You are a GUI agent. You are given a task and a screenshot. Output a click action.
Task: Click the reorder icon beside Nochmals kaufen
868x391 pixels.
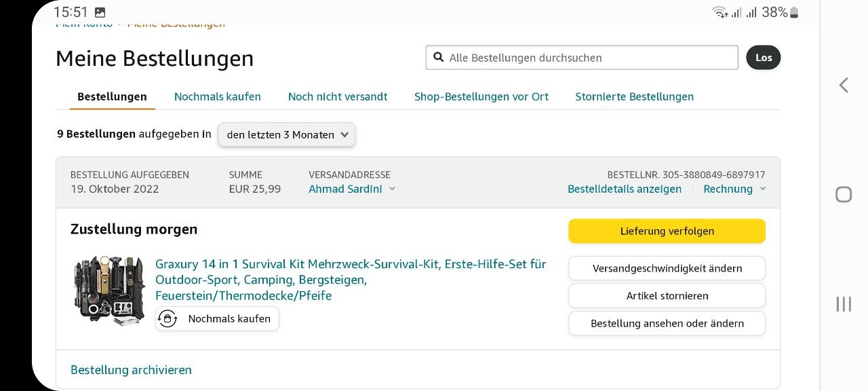[167, 318]
